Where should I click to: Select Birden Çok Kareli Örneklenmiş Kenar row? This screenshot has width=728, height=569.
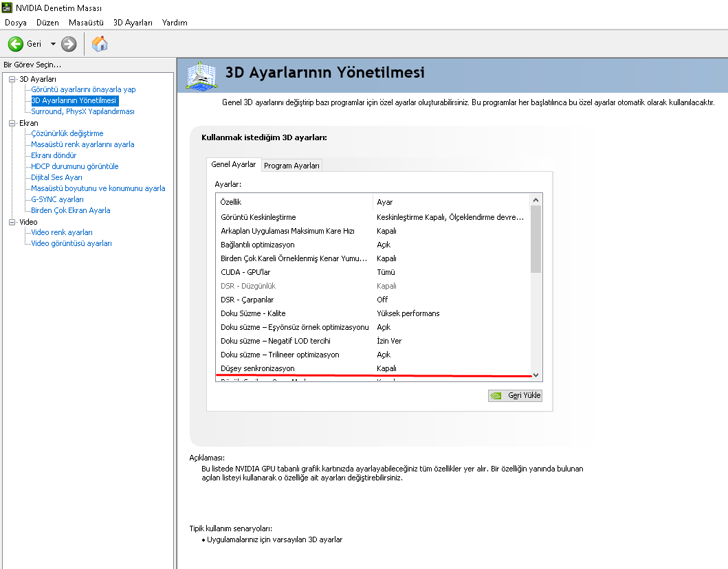click(x=373, y=258)
